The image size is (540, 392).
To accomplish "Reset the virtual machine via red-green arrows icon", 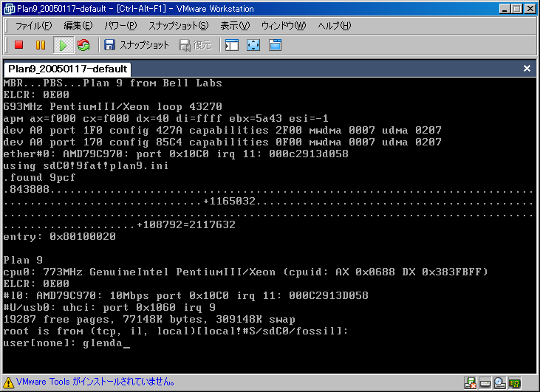I will click(83, 45).
